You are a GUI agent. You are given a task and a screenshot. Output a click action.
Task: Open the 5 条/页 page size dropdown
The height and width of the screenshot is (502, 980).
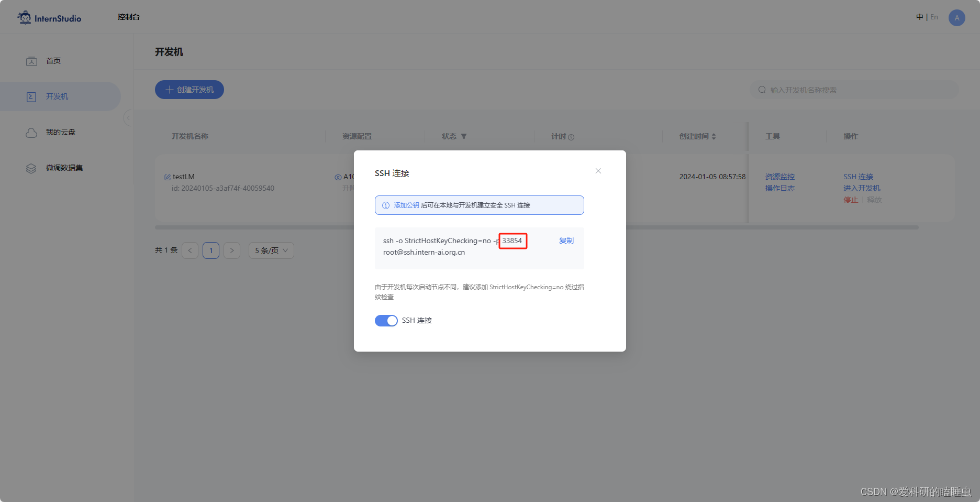click(271, 250)
